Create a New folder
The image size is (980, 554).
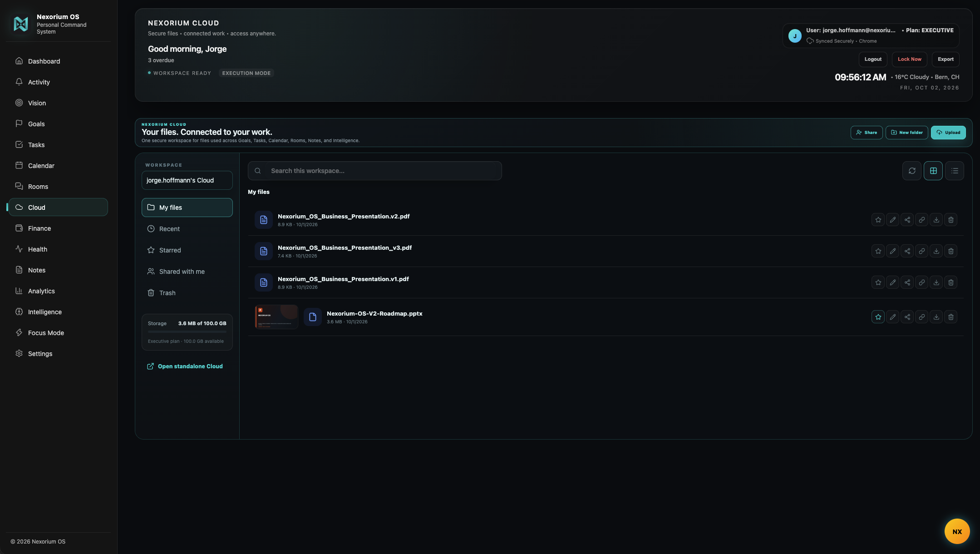(906, 133)
